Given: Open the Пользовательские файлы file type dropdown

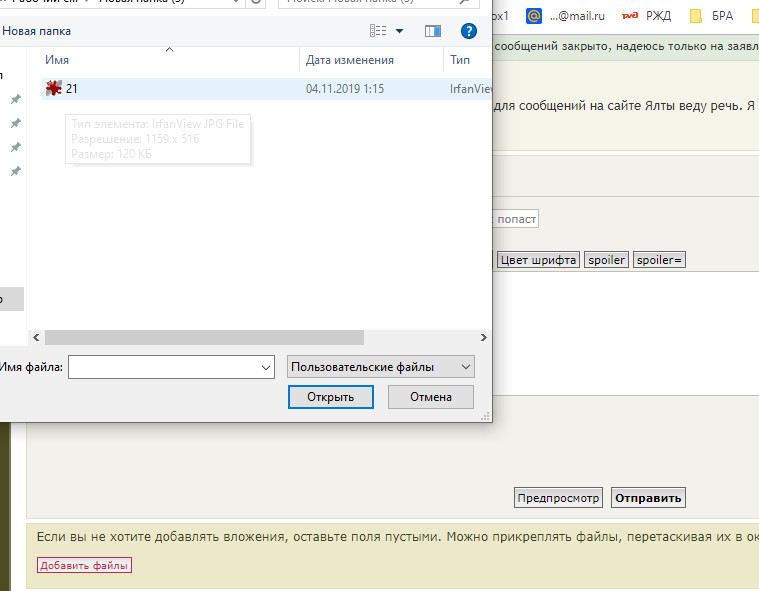Looking at the screenshot, I should click(380, 367).
